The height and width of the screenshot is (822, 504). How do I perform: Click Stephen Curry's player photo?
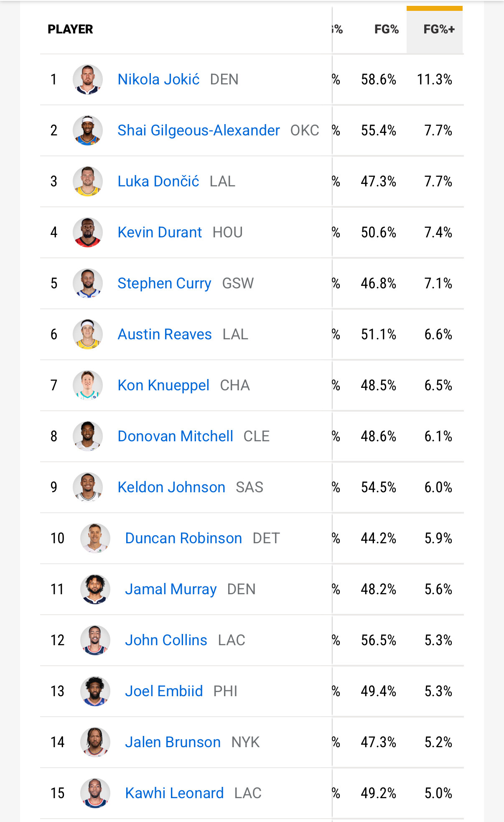coord(88,283)
